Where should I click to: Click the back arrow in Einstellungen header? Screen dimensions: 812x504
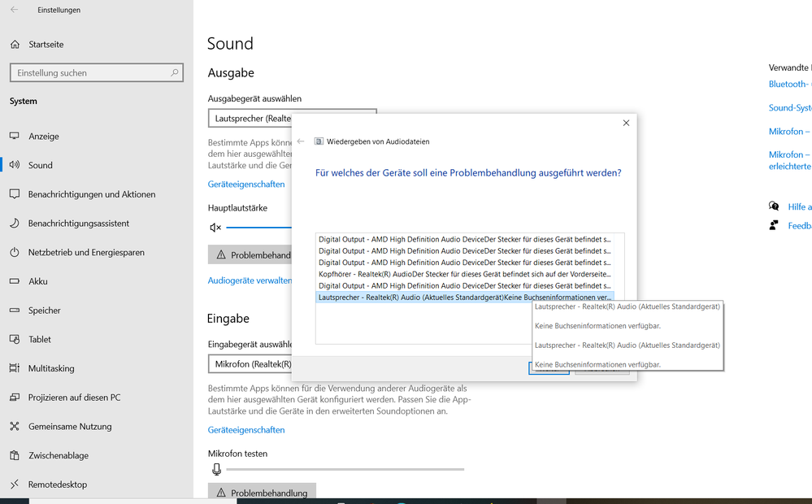pyautogui.click(x=15, y=11)
